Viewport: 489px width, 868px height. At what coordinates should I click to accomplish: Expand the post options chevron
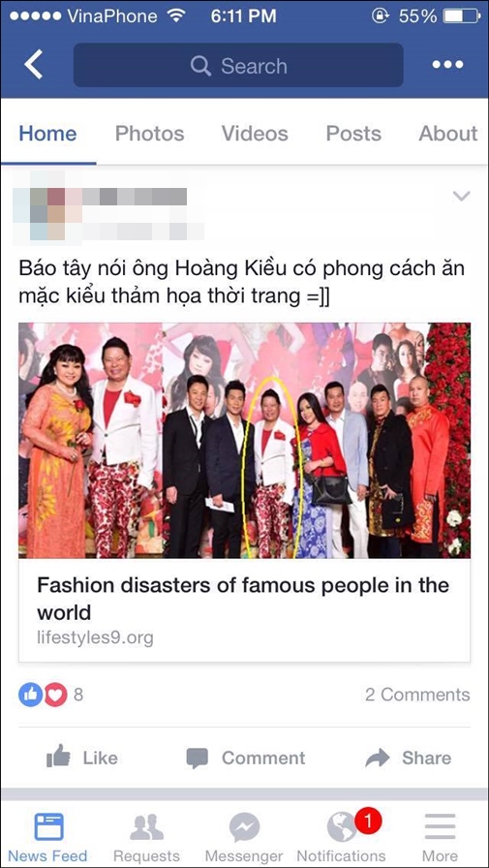[x=461, y=196]
